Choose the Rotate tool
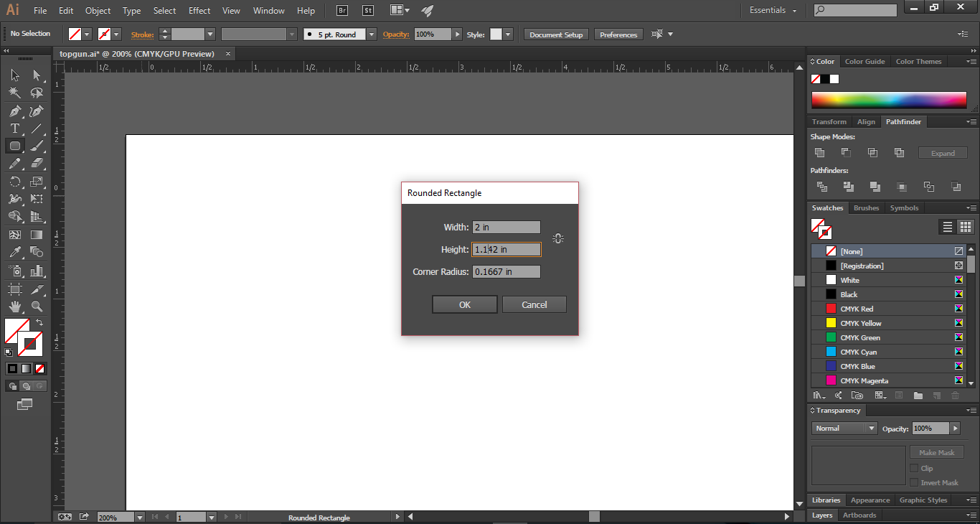 (15, 182)
